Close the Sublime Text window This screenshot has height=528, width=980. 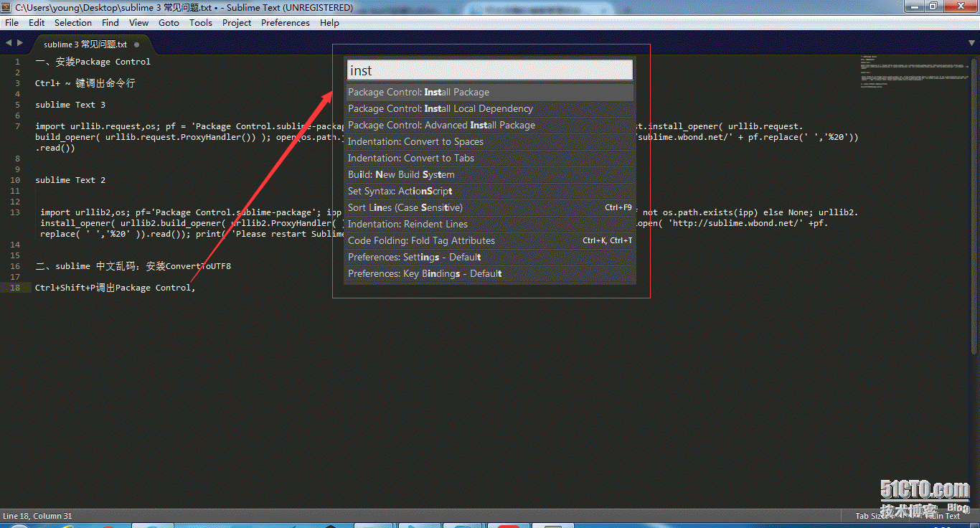click(959, 6)
